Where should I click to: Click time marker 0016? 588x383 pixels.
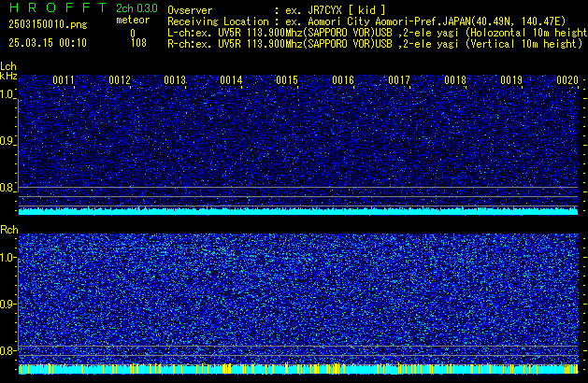pyautogui.click(x=343, y=80)
